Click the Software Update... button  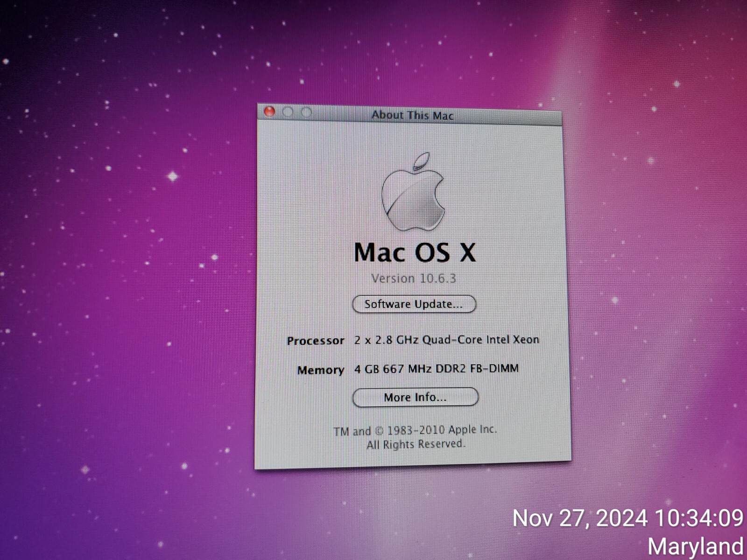coord(414,304)
